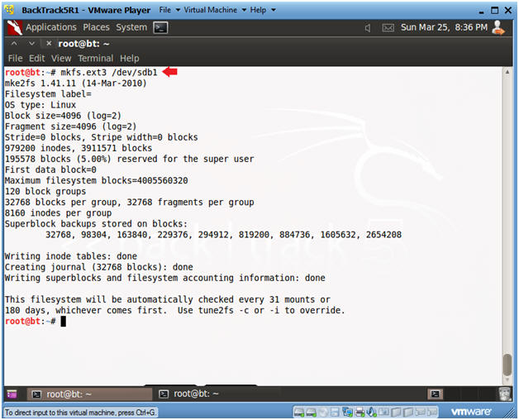Click the mail envelope icon in top panel
The height and width of the screenshot is (420, 519).
pos(388,28)
